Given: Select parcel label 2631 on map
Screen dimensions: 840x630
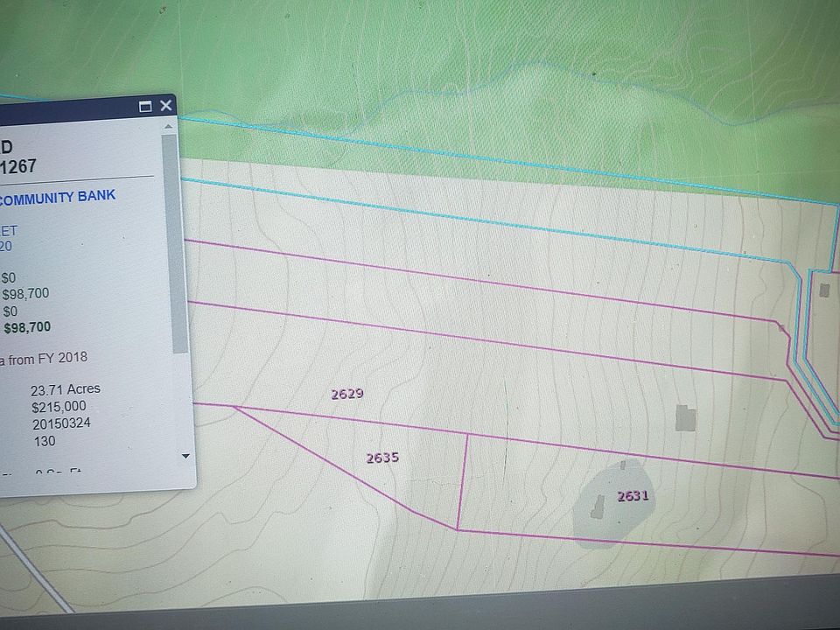Looking at the screenshot, I should point(633,496).
